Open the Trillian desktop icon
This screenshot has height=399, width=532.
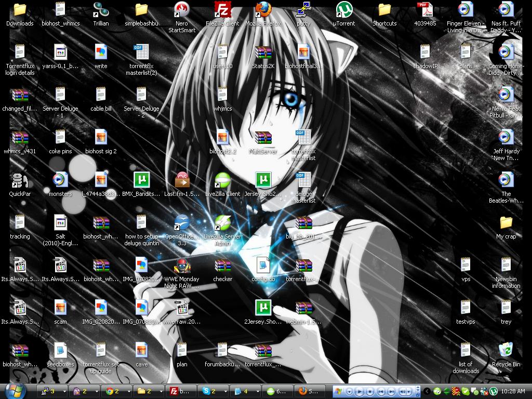click(x=101, y=10)
